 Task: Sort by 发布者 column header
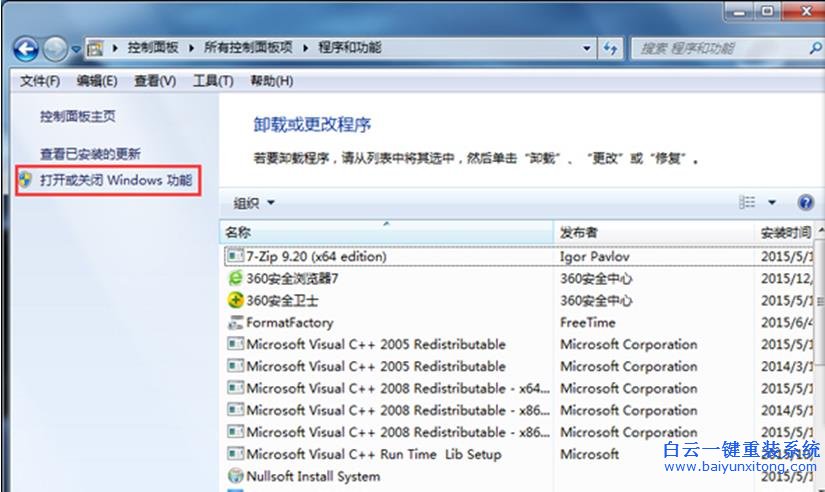coord(654,232)
